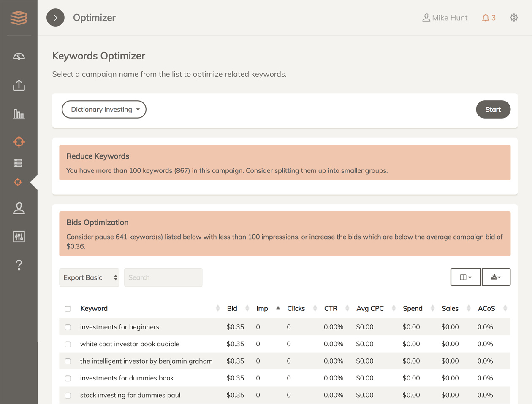Open the Export Basic dropdown

click(89, 277)
